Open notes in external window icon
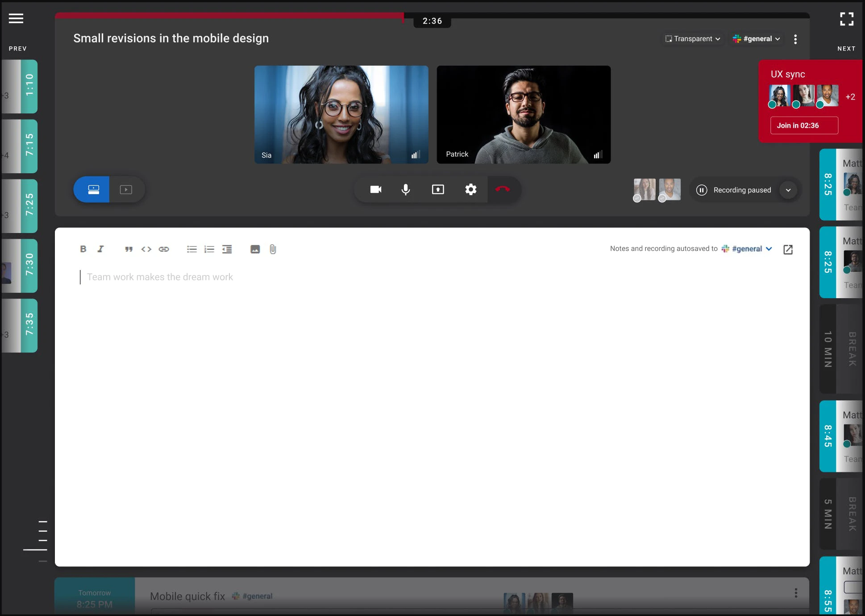The width and height of the screenshot is (865, 616). [788, 249]
